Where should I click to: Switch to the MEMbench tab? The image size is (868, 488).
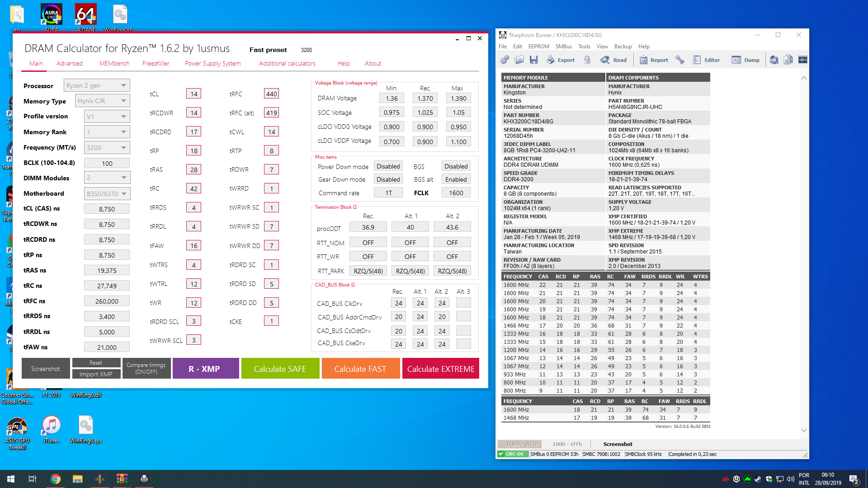(114, 63)
